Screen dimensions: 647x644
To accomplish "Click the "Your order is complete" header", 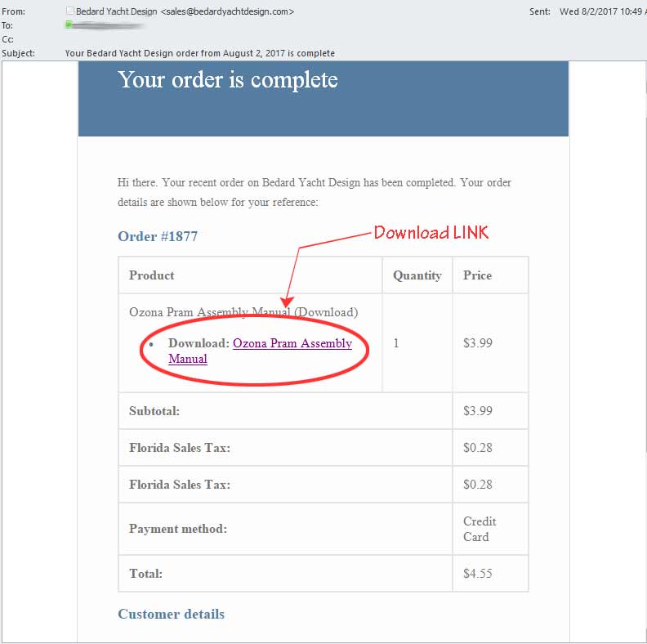I will coord(228,79).
